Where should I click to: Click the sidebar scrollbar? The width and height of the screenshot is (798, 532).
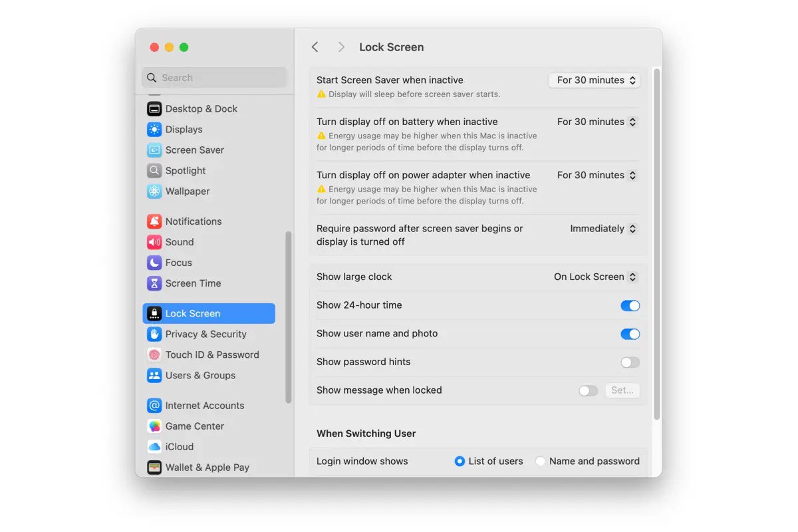(x=289, y=317)
